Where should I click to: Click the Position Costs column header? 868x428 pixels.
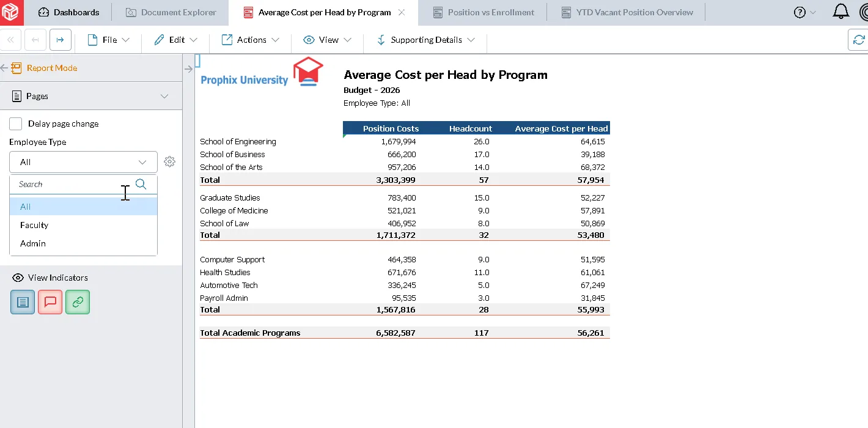pos(391,128)
